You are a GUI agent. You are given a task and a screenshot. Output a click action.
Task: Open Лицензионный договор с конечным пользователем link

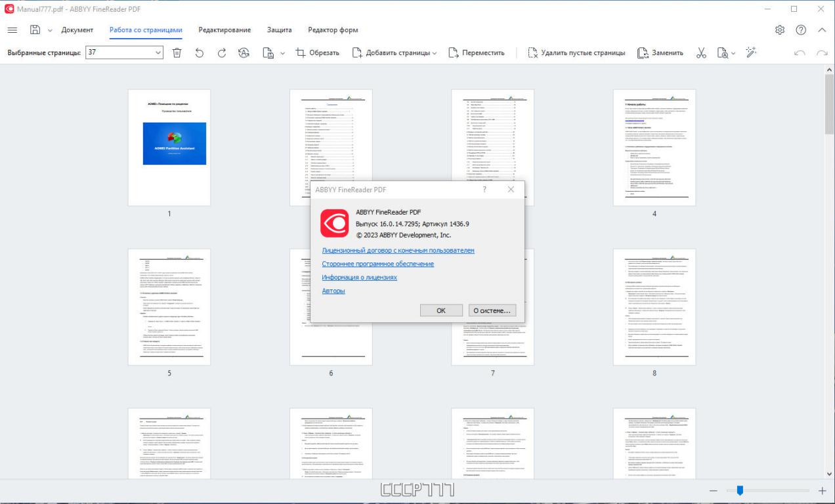pos(398,251)
